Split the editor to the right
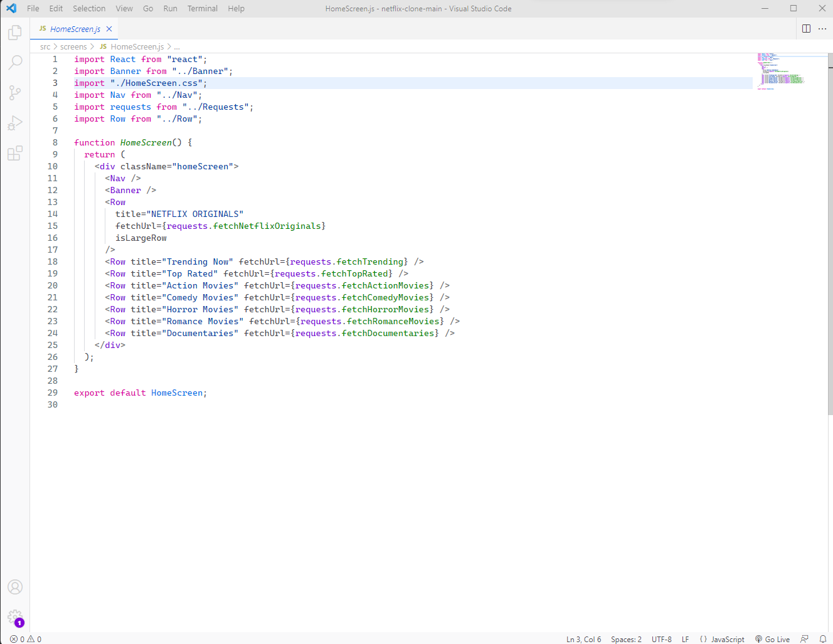The width and height of the screenshot is (833, 644). click(807, 29)
